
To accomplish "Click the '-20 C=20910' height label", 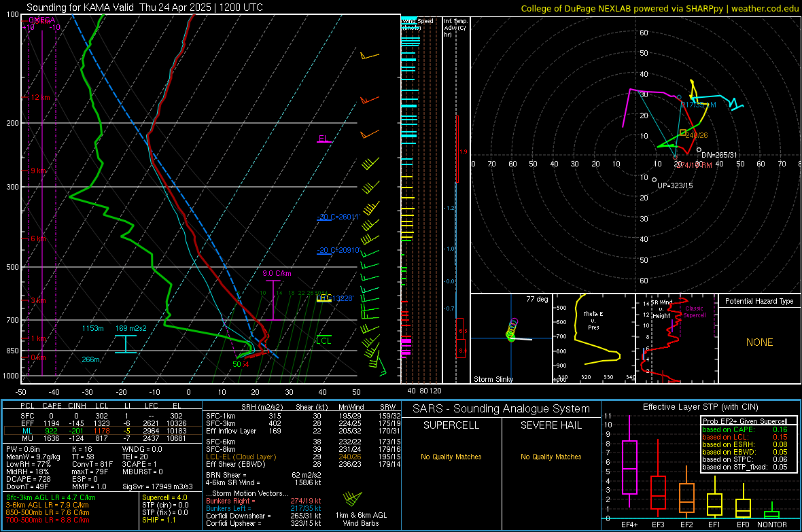I will (338, 250).
